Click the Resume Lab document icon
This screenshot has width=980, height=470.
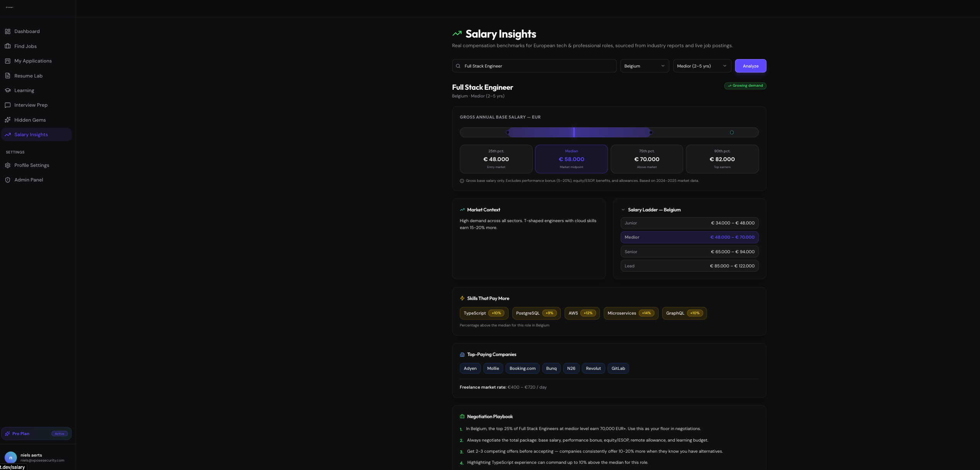[x=8, y=76]
